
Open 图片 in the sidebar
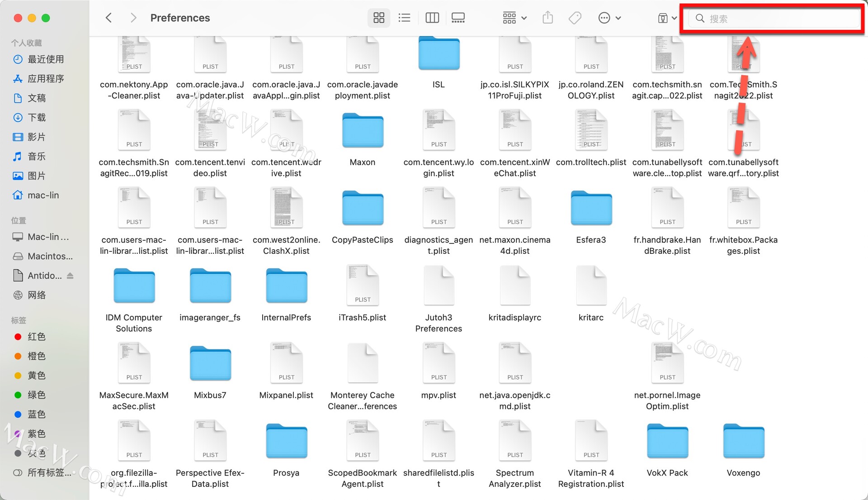(x=30, y=176)
